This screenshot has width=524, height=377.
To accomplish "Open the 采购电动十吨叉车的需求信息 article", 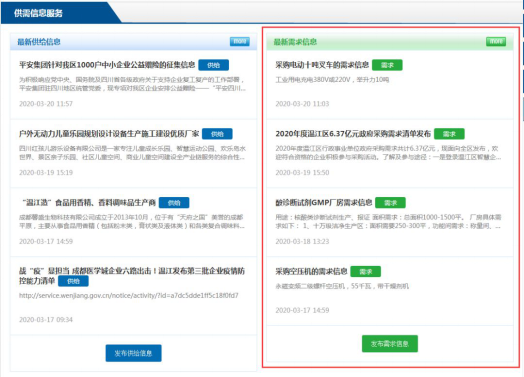I will tap(322, 65).
